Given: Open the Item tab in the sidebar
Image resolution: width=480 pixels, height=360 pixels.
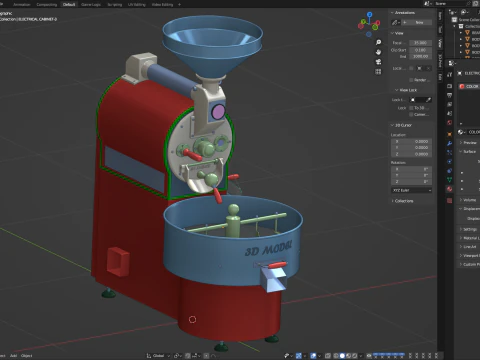Looking at the screenshot, I should coord(440,16).
